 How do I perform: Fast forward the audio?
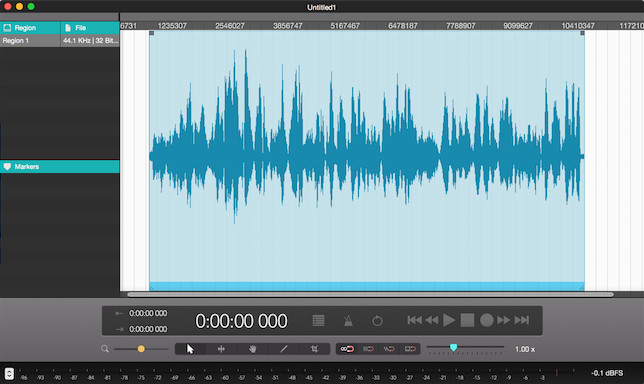pos(504,320)
